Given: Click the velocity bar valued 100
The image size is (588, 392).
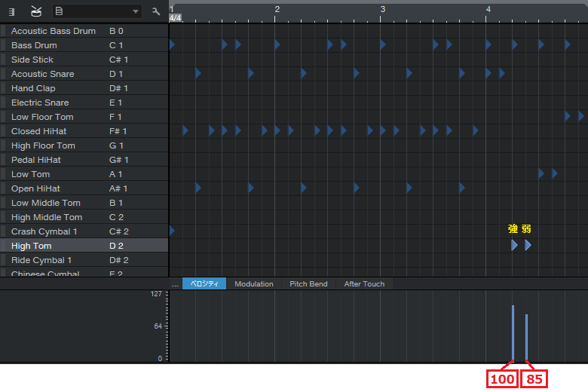Looking at the screenshot, I should [x=513, y=333].
